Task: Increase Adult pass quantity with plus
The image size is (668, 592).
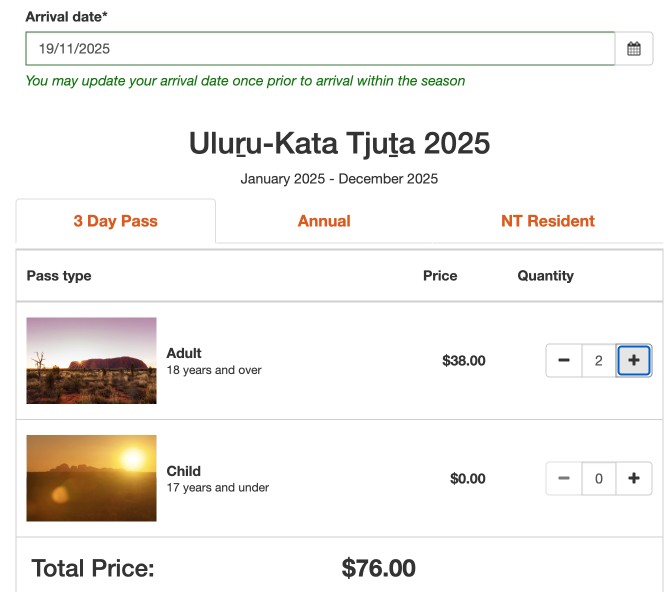Action: point(634,361)
